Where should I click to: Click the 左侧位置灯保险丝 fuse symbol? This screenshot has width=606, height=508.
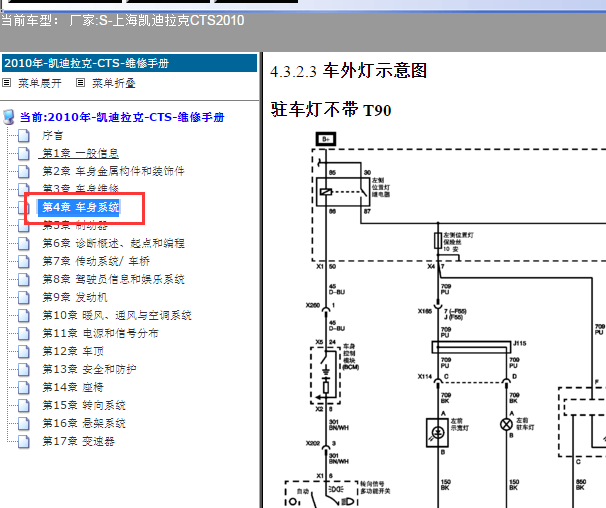tap(438, 240)
